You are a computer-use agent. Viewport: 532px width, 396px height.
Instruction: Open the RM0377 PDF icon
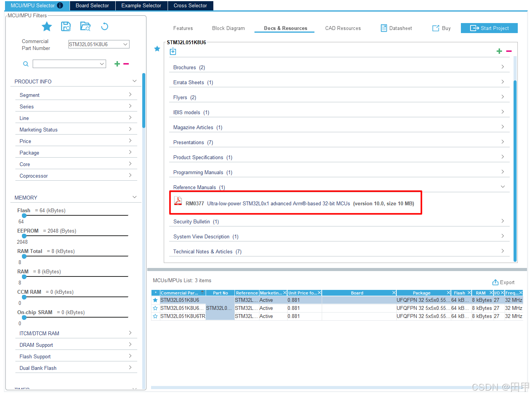pyautogui.click(x=178, y=201)
